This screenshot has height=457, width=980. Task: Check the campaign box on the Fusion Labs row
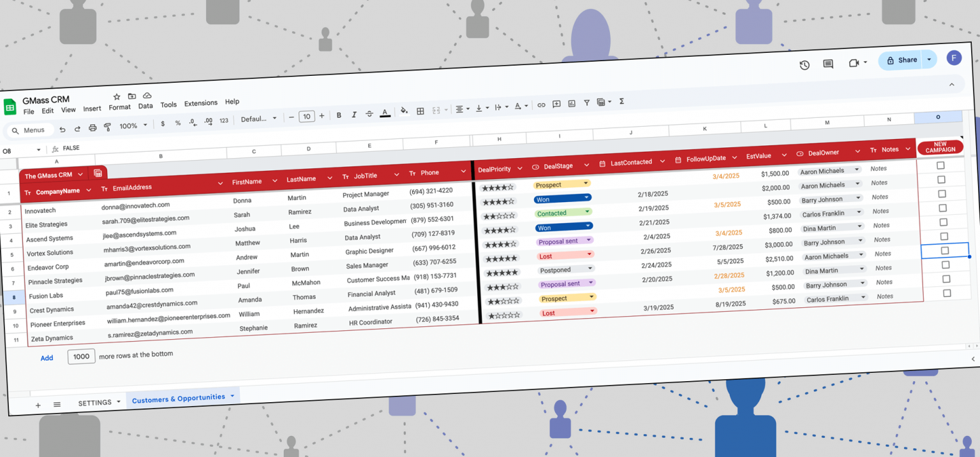(944, 250)
